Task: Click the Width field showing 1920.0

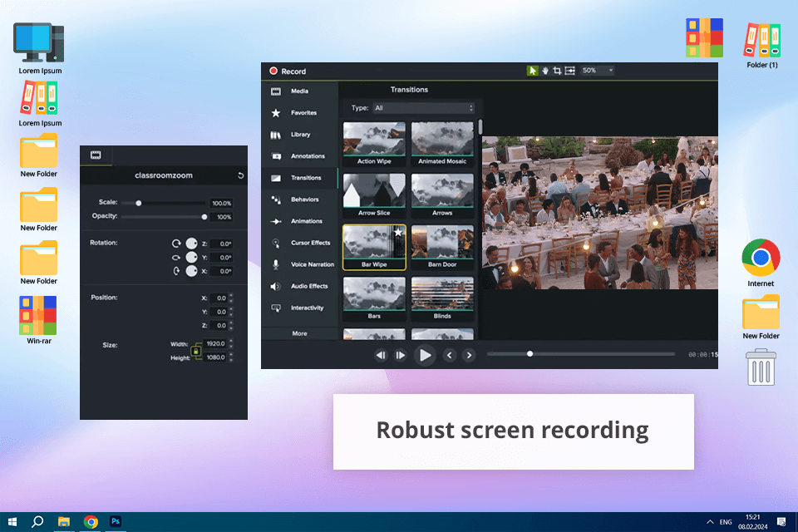Action: pos(215,343)
